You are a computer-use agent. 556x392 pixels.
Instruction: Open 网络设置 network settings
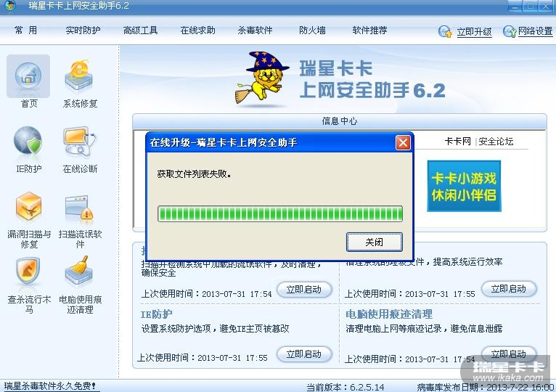tap(528, 31)
